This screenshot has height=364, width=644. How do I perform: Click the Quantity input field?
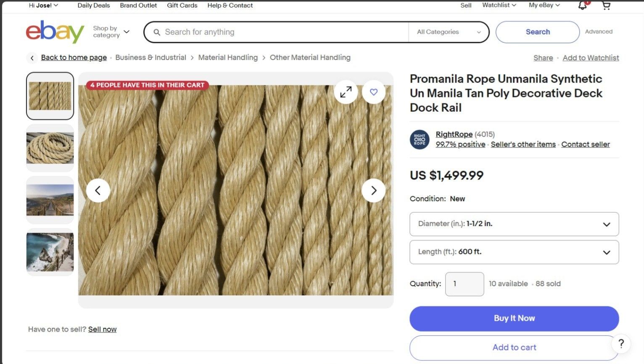[x=465, y=284]
